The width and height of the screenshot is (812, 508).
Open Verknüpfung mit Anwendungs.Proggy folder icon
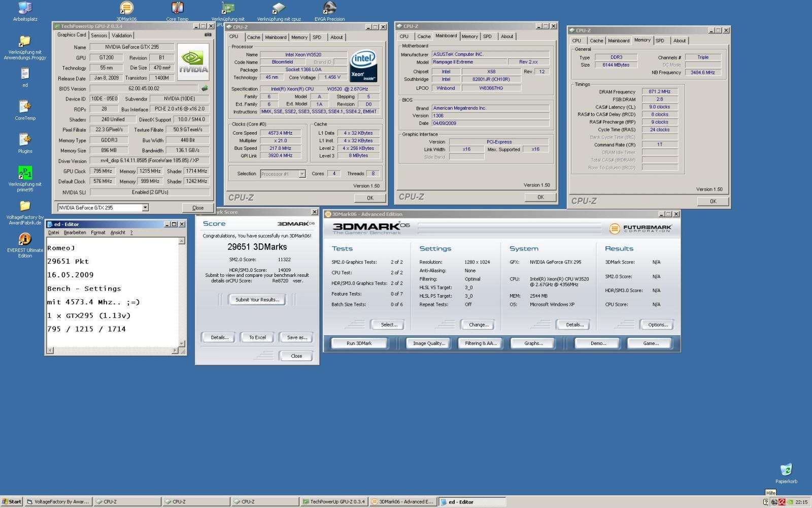[x=25, y=47]
